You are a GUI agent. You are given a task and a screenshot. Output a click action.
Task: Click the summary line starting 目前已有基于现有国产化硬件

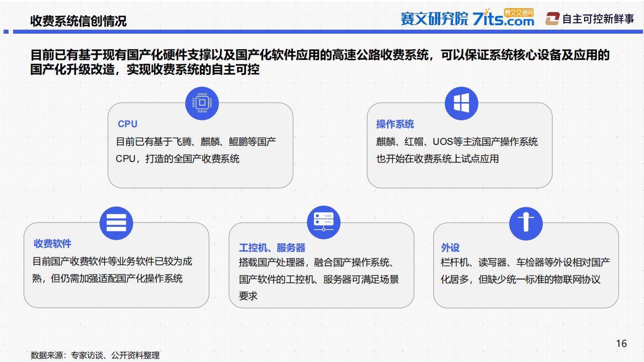click(x=320, y=54)
